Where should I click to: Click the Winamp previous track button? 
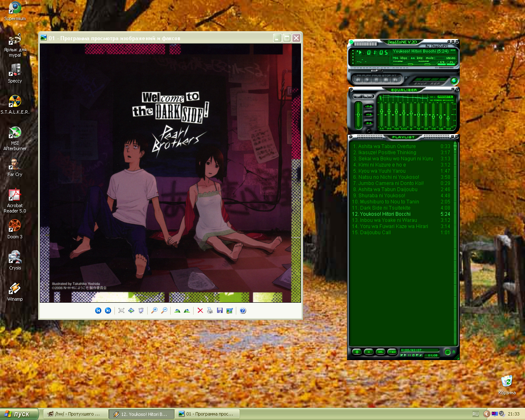pos(358,80)
